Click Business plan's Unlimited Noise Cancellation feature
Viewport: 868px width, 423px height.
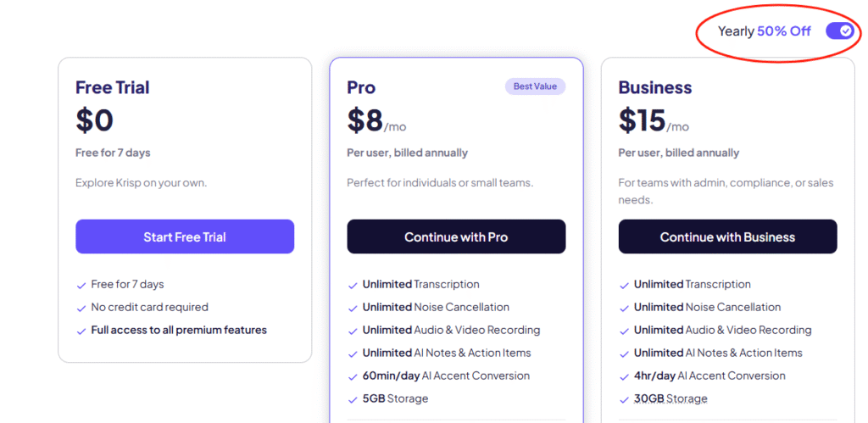pos(707,307)
